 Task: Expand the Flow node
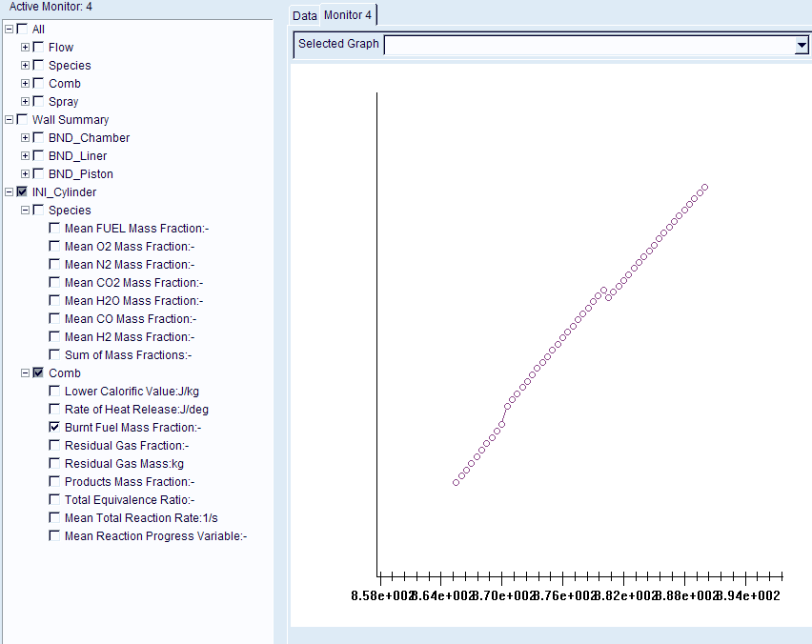tap(25, 47)
